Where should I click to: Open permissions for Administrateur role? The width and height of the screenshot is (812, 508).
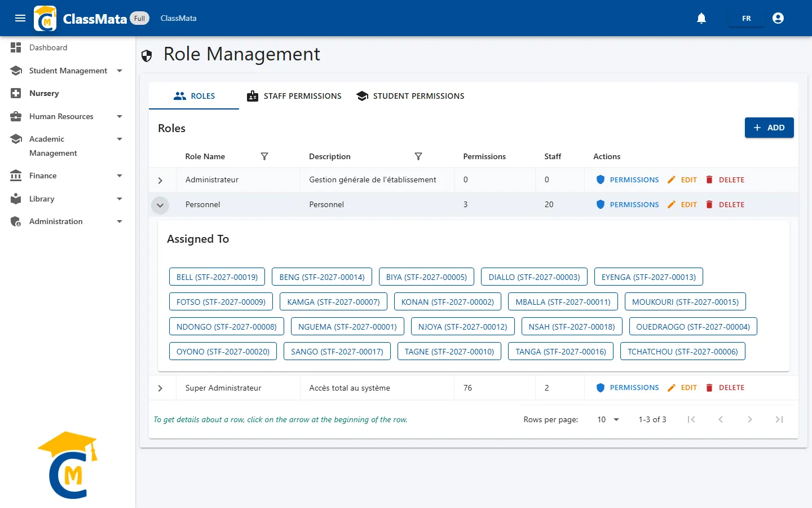point(628,179)
